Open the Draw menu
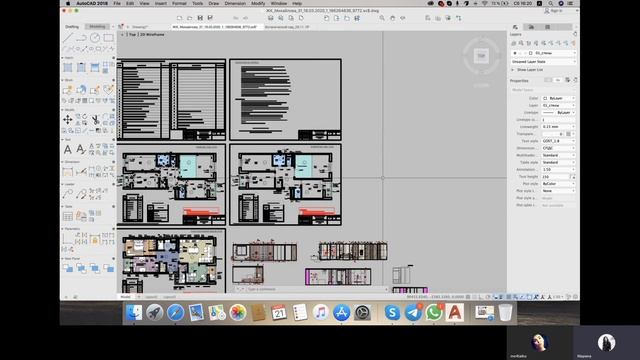The height and width of the screenshot is (360, 640). tap(213, 3)
